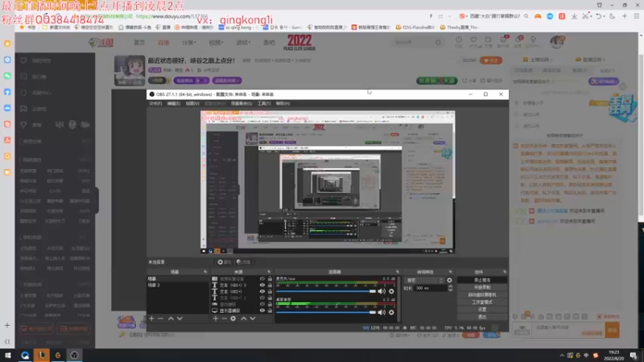Viewport: 644px width, 362px height.
Task: Remove selected source with minus icon
Action: [224, 319]
